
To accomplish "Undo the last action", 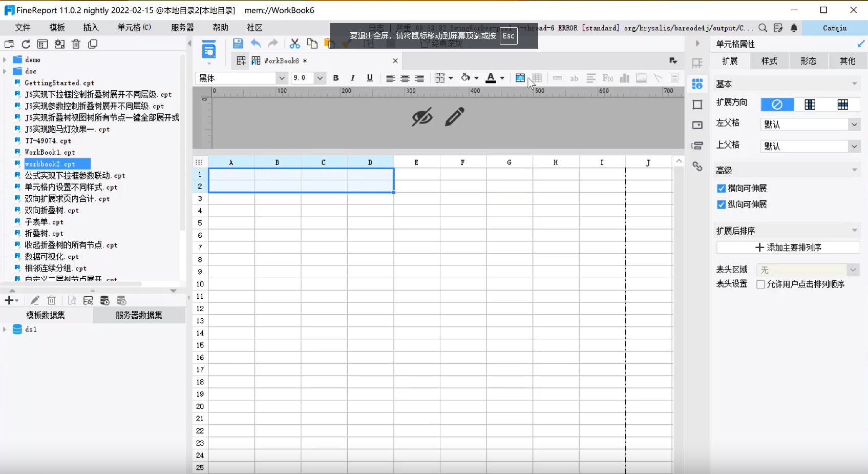I will pyautogui.click(x=256, y=44).
